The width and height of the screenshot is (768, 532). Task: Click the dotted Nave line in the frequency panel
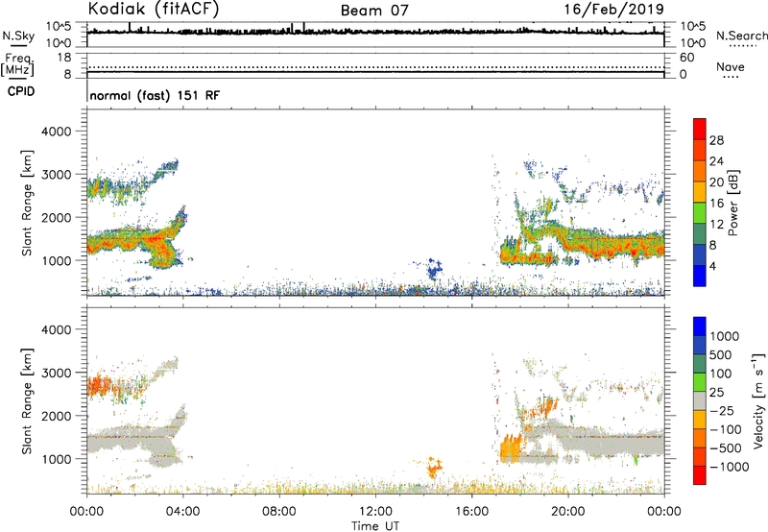375,67
